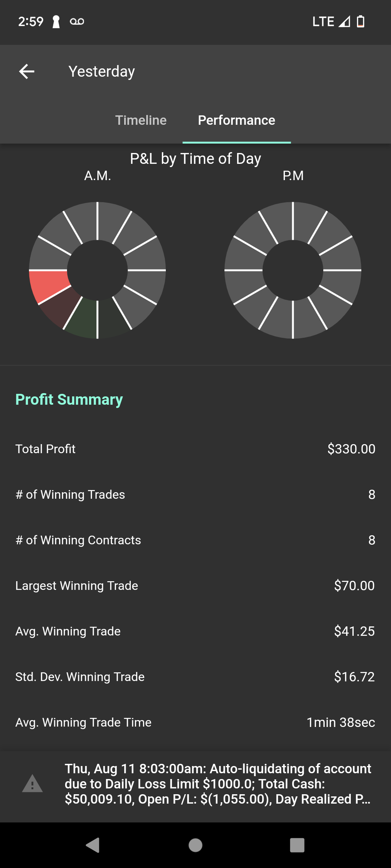Tap the Total Profit row
Image resolution: width=391 pixels, height=868 pixels.
point(195,449)
